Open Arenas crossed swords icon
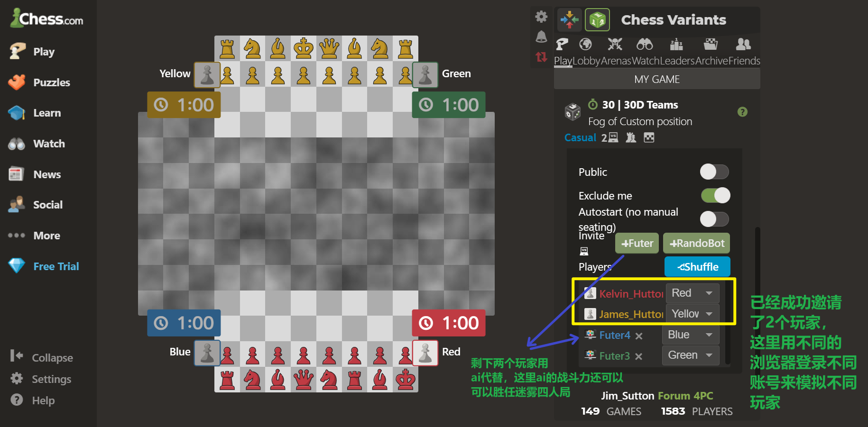Viewport: 868px width, 427px height. tap(615, 45)
